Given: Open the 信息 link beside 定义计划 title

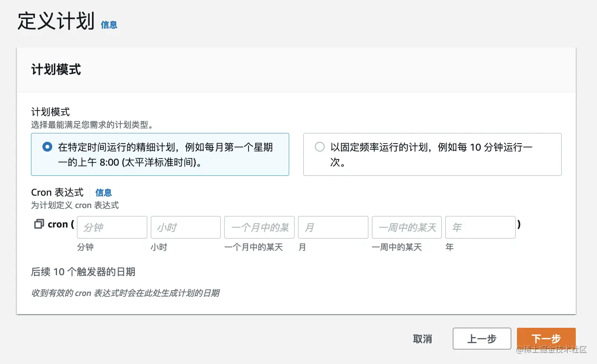Looking at the screenshot, I should point(109,25).
